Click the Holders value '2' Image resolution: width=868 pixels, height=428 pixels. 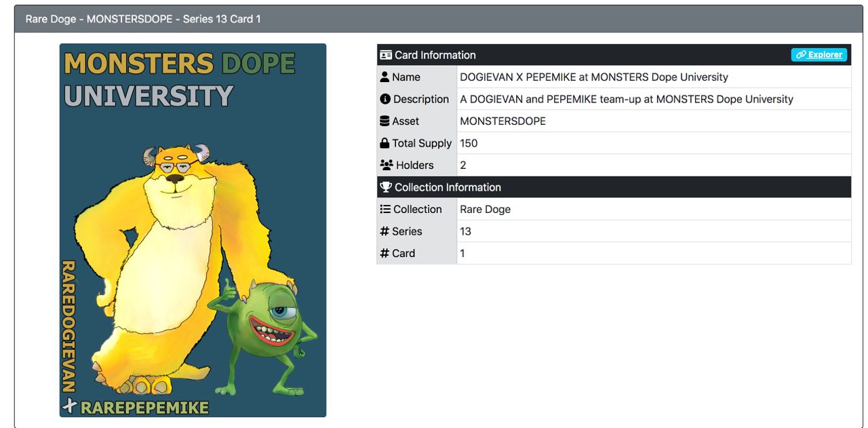(463, 166)
